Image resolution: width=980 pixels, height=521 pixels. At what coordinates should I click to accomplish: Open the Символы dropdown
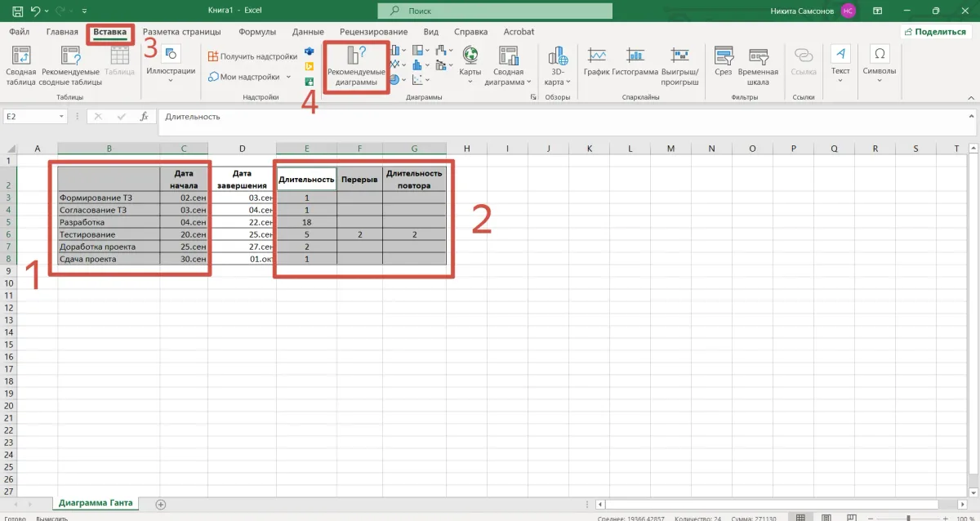[x=879, y=65]
